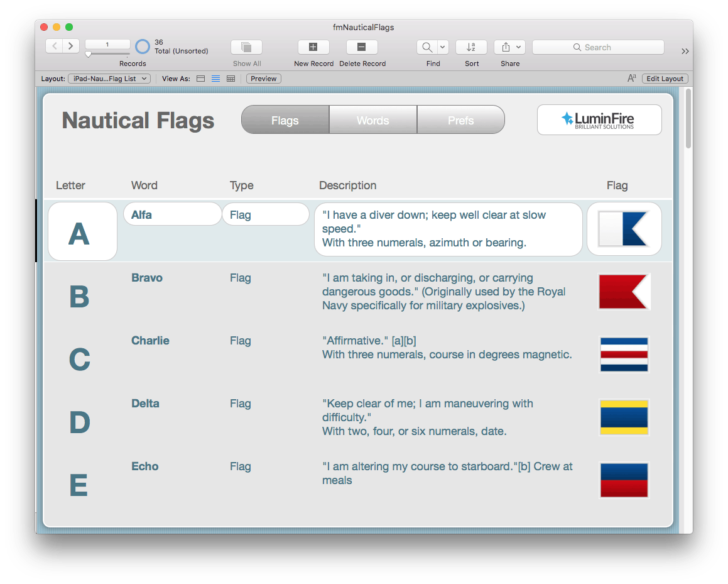Click the record number field
Screen dimensions: 728x584
[x=107, y=45]
